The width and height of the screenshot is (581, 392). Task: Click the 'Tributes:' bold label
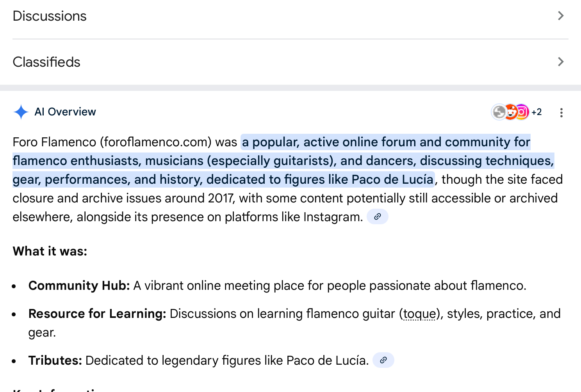55,360
